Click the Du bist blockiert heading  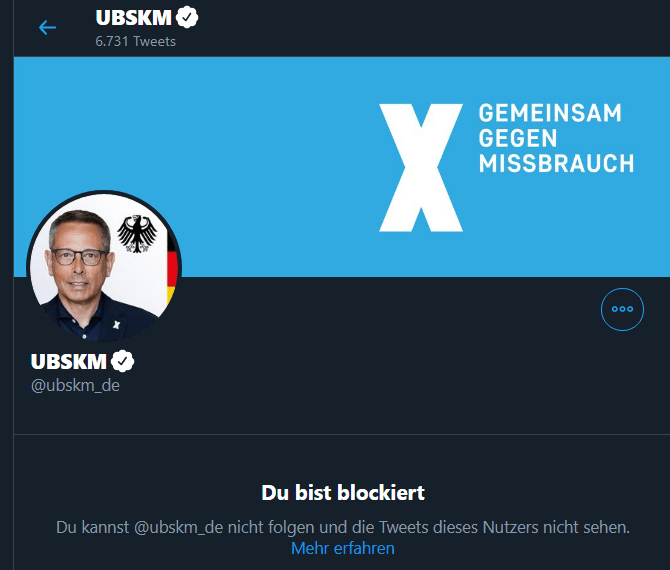(342, 492)
